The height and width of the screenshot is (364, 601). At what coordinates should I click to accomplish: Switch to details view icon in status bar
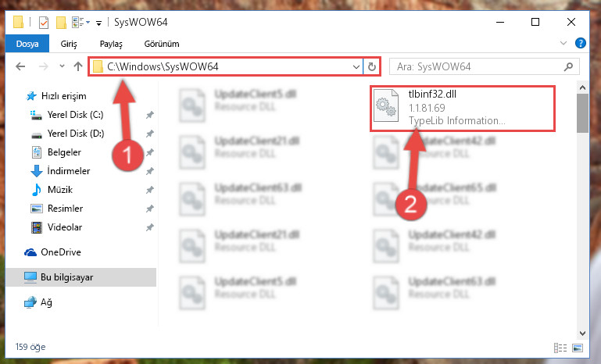560,348
